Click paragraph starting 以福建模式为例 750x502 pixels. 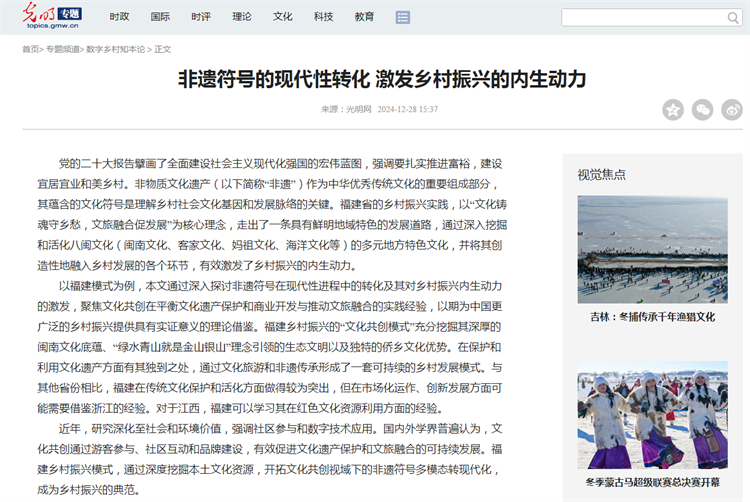[270, 347]
